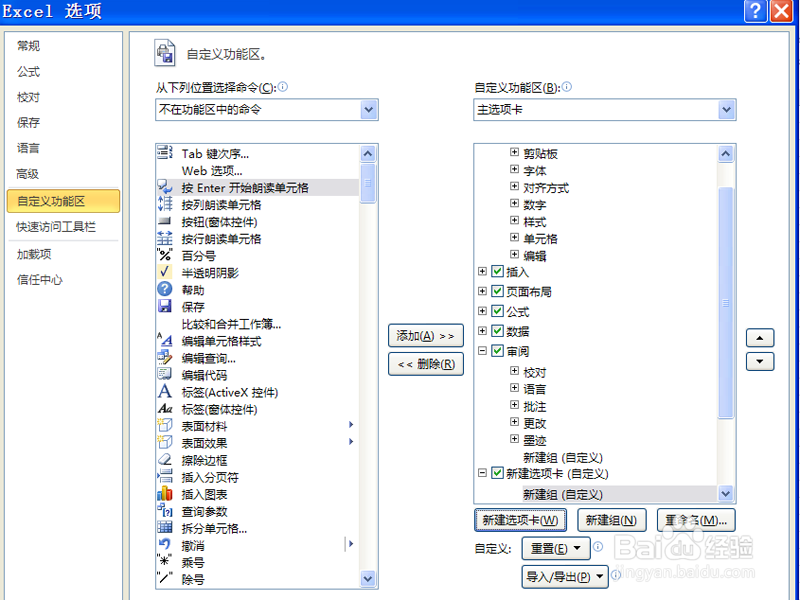Click the 编辑查询 icon

pos(164,358)
